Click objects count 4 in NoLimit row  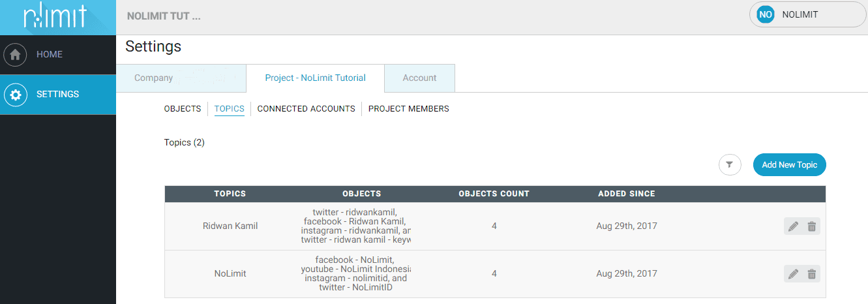pos(494,274)
